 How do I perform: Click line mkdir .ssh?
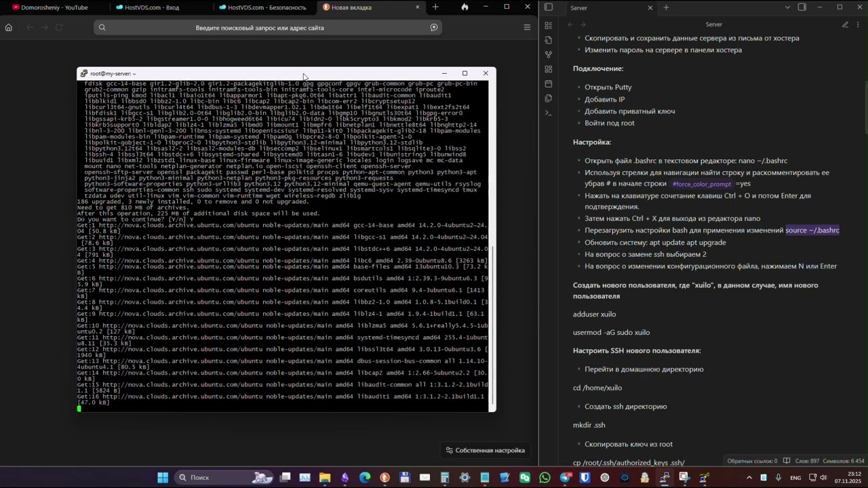pos(589,425)
